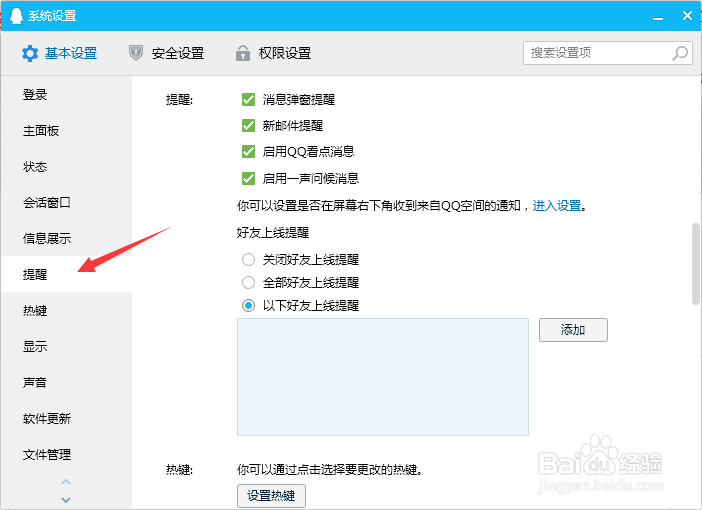The width and height of the screenshot is (702, 510).
Task: Click the 设置热键 button
Action: (x=271, y=496)
